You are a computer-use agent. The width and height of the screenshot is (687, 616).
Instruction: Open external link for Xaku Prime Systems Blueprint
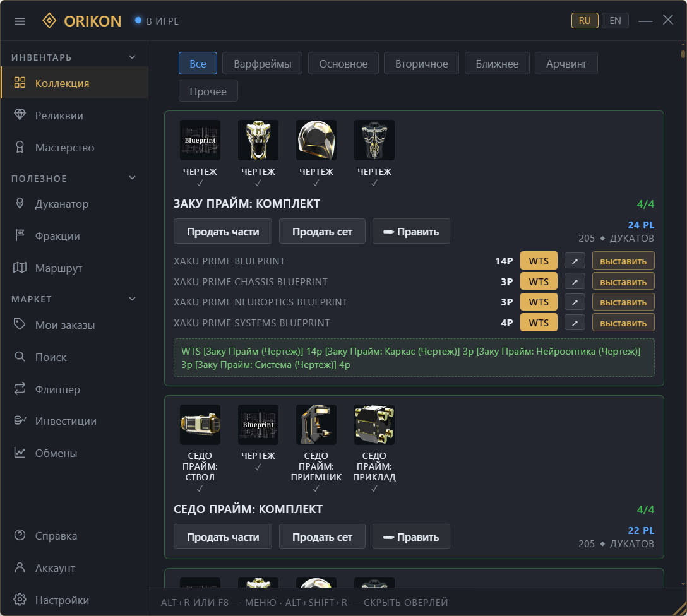pos(575,323)
